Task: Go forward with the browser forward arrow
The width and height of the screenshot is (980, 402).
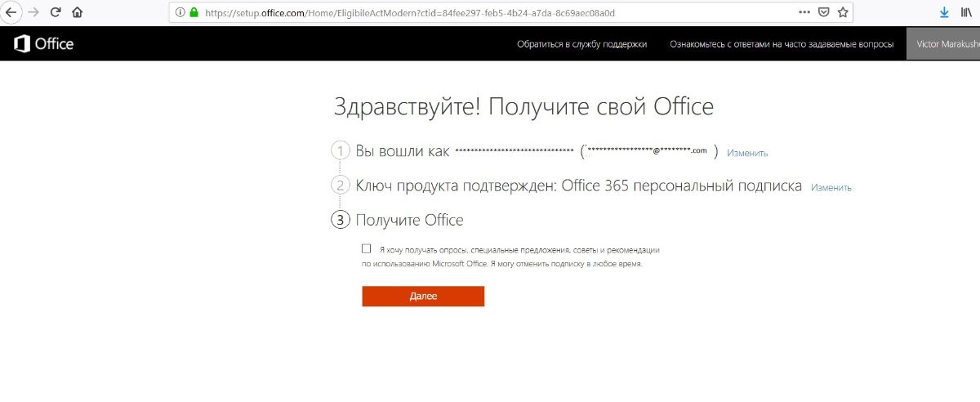Action: click(33, 12)
